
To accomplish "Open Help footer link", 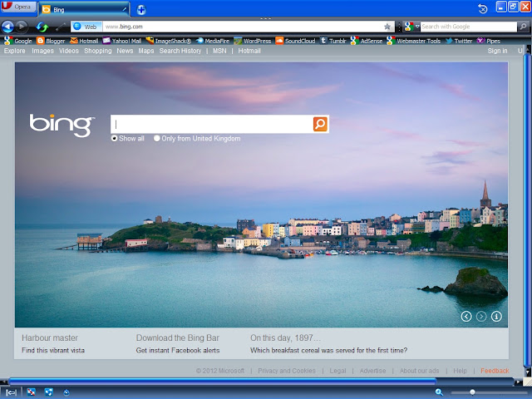I will [460, 371].
